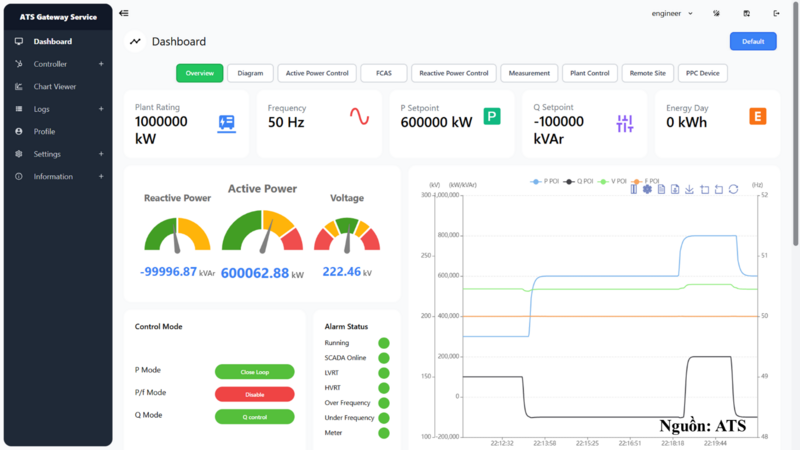
Task: Expand the Logs sidebar menu
Action: point(58,109)
